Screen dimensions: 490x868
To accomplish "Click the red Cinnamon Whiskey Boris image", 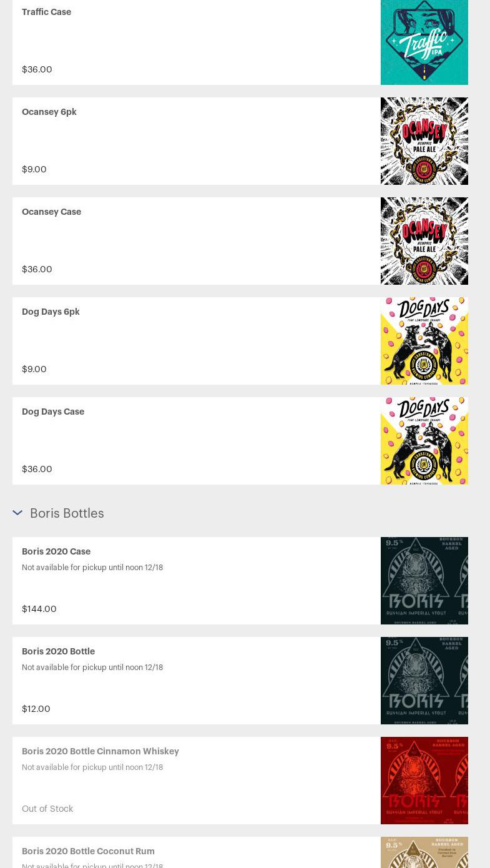I will coord(424,781).
